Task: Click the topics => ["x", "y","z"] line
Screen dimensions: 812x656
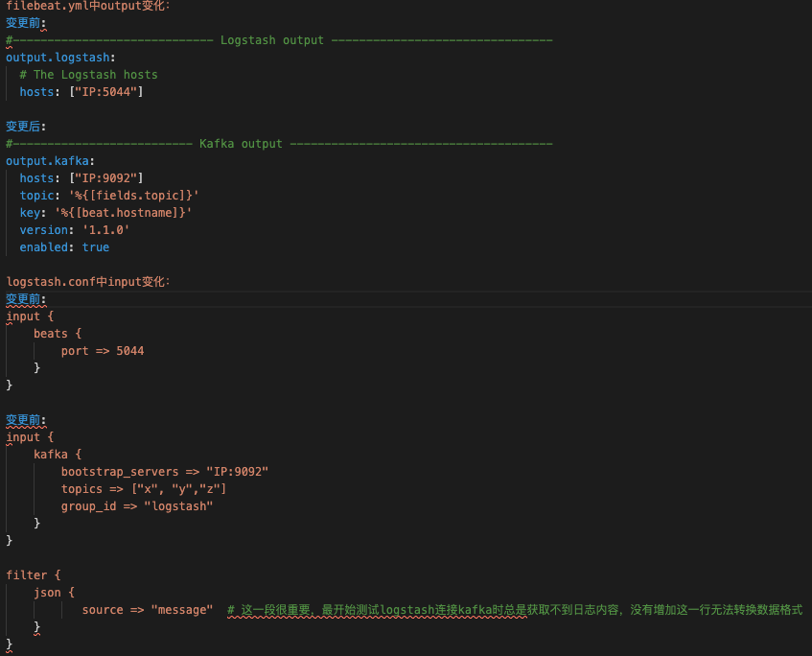Action: (x=144, y=489)
